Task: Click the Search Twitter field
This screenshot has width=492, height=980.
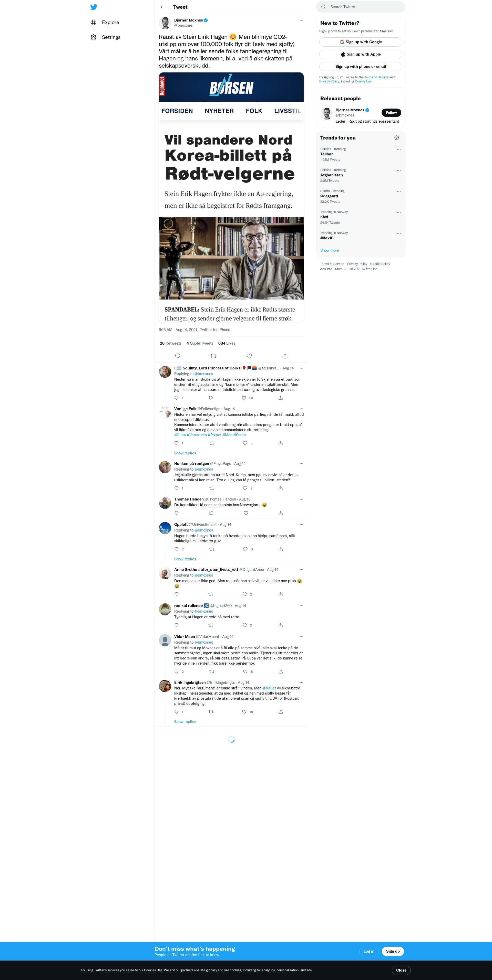Action: click(x=361, y=7)
